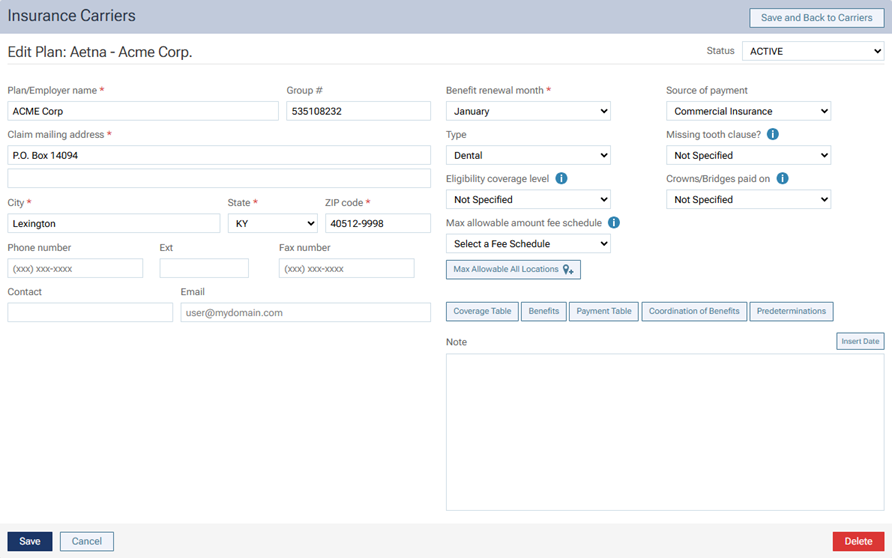This screenshot has height=558, width=892.
Task: Click the red Delete button
Action: [858, 542]
